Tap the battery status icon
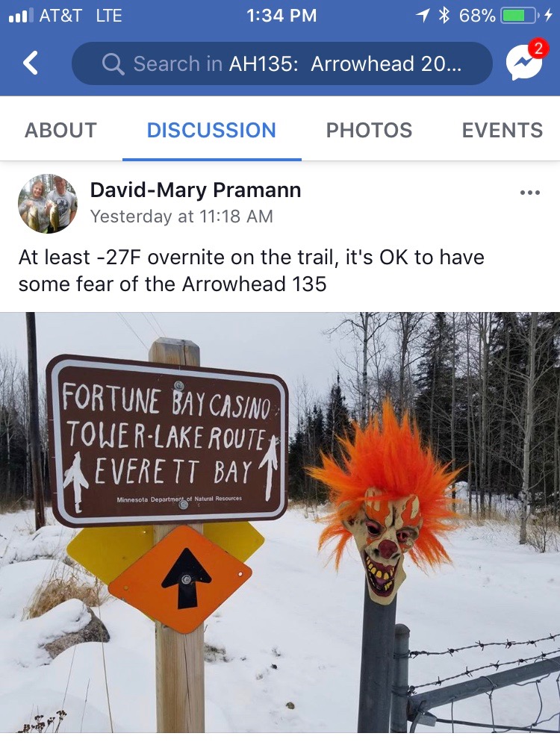 click(519, 16)
